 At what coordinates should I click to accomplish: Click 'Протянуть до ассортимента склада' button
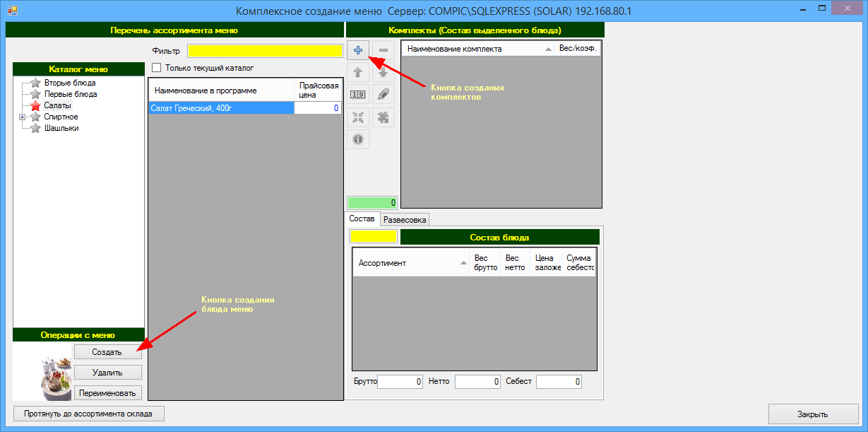click(89, 414)
